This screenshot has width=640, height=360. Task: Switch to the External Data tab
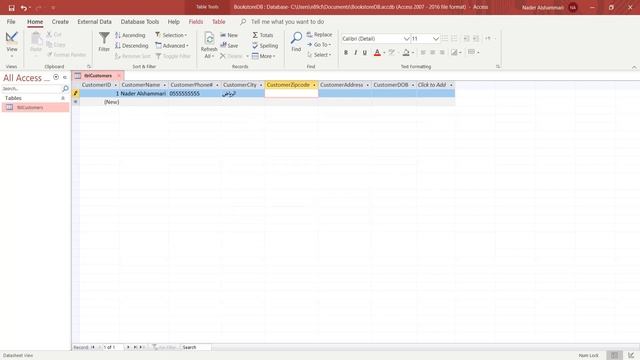pyautogui.click(x=94, y=22)
